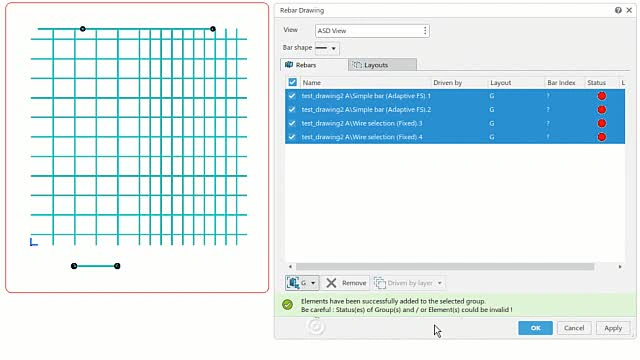Switch to the Rebars tab
Screen dimensions: 640x360
coord(313,65)
